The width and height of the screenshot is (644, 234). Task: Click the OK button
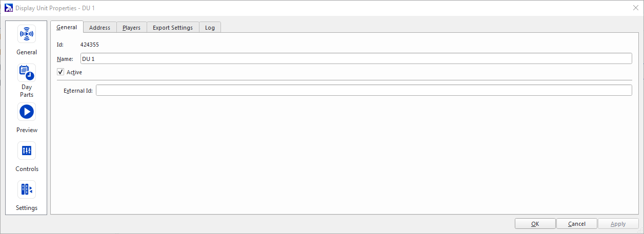pos(535,224)
